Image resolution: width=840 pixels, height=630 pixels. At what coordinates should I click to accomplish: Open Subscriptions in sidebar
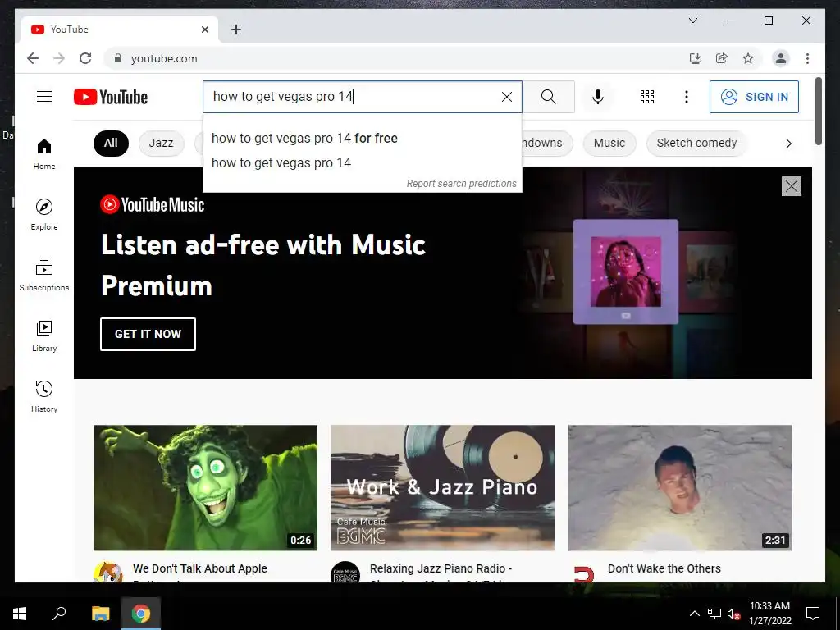(x=44, y=276)
